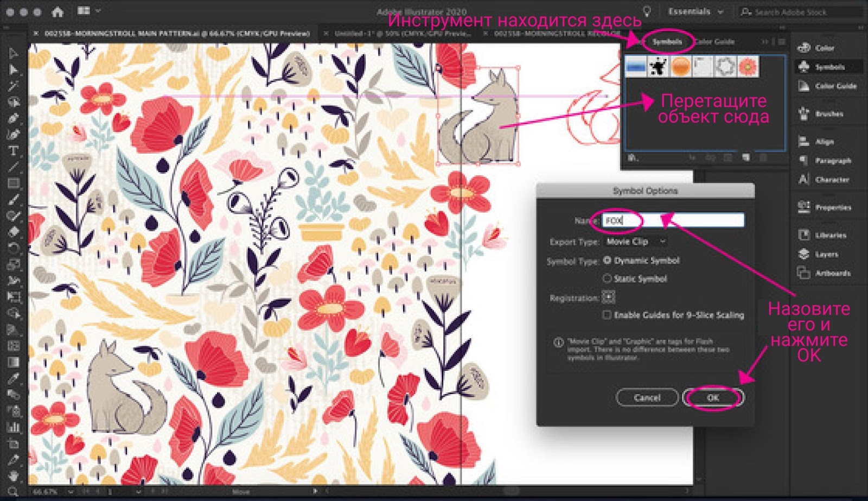
Task: Select the Type tool
Action: 14,151
